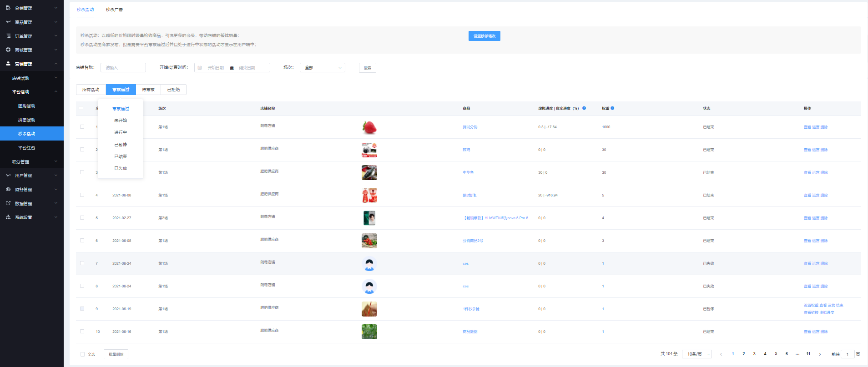This screenshot has width=868, height=367.
Task: Expand the 用户管理 sidebar menu
Action: coord(32,176)
